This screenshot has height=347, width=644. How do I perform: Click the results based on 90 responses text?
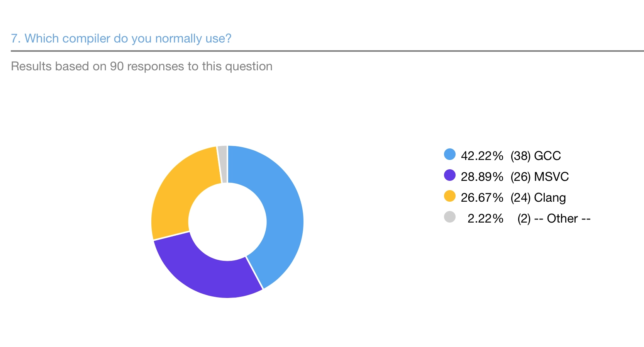[x=142, y=66]
